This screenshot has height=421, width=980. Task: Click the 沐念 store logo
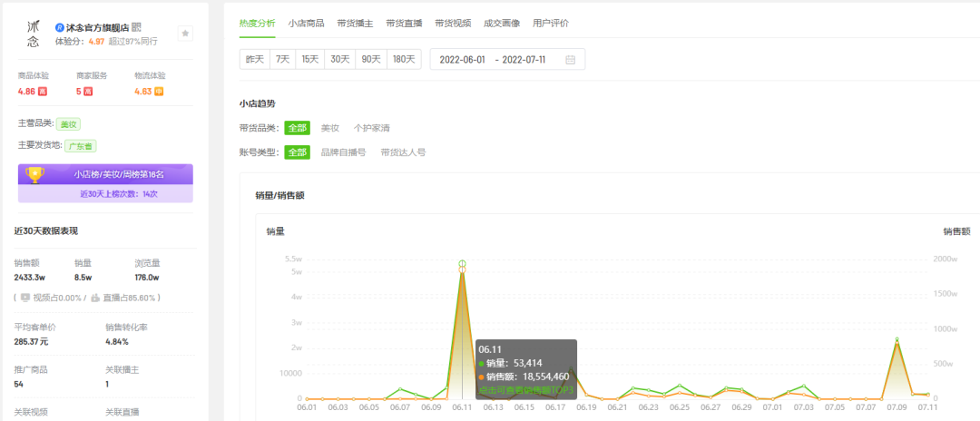pos(34,34)
